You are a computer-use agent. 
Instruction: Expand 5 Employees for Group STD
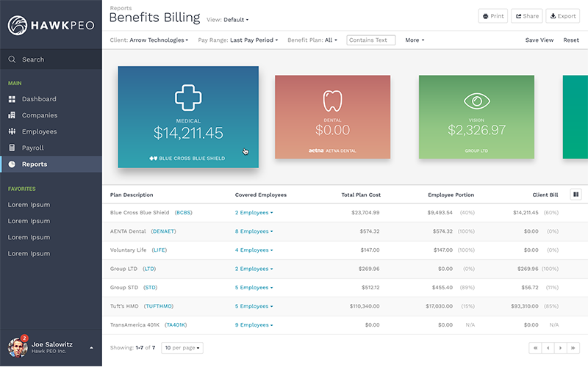click(254, 288)
